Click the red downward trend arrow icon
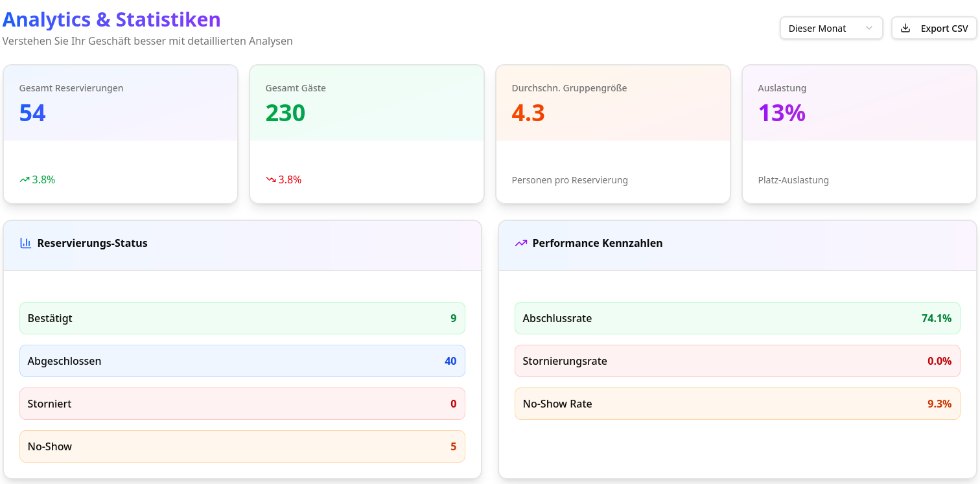The width and height of the screenshot is (980, 484). 271,180
